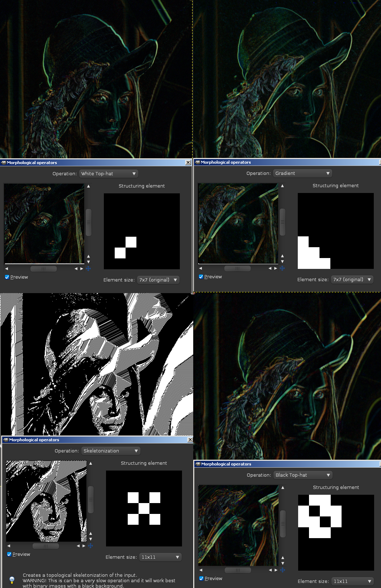Screen dimensions: 381x588
Task: Toggle bottom-right white cell of Skeletonization X pattern
Action: tap(155, 519)
